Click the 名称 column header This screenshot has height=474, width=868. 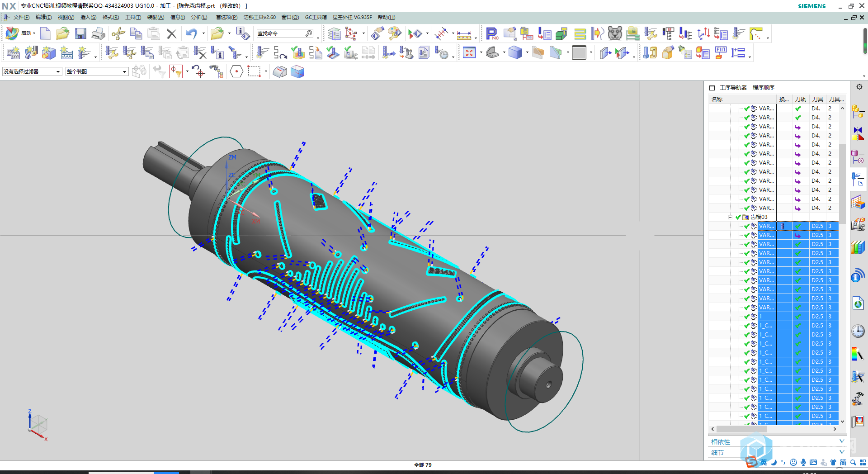coord(742,99)
